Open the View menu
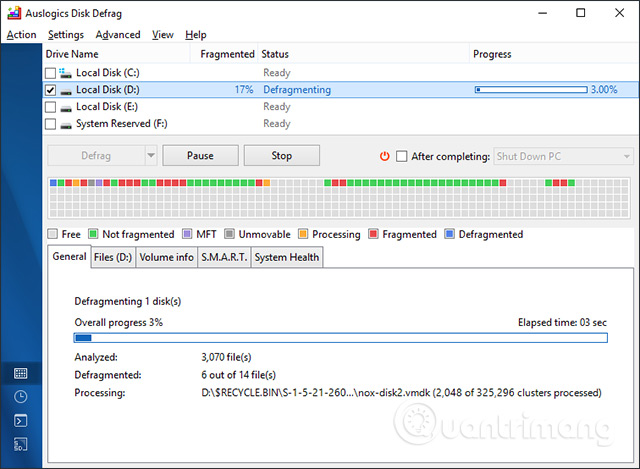The width and height of the screenshot is (640, 469). coord(163,35)
